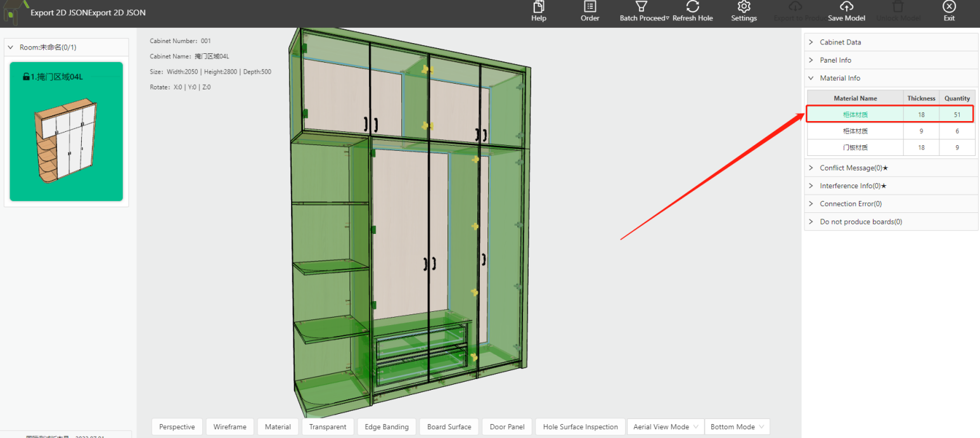Click the greyed Export to Production icon
The height and width of the screenshot is (438, 980).
tap(796, 7)
